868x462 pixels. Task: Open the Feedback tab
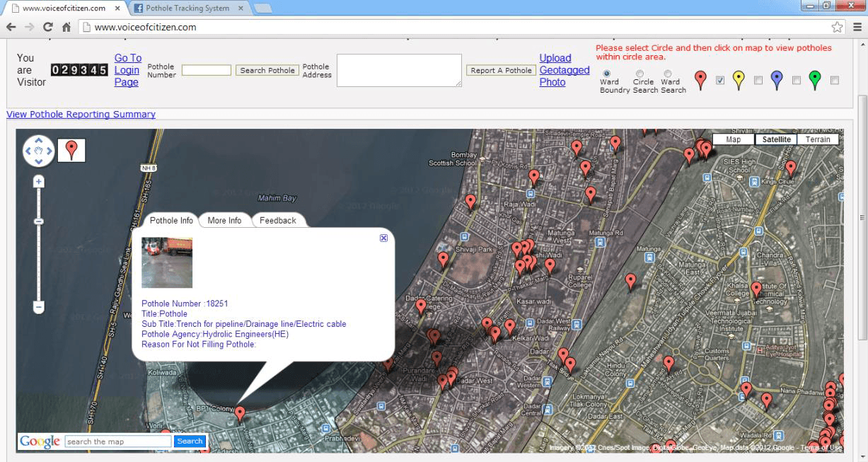coord(278,220)
